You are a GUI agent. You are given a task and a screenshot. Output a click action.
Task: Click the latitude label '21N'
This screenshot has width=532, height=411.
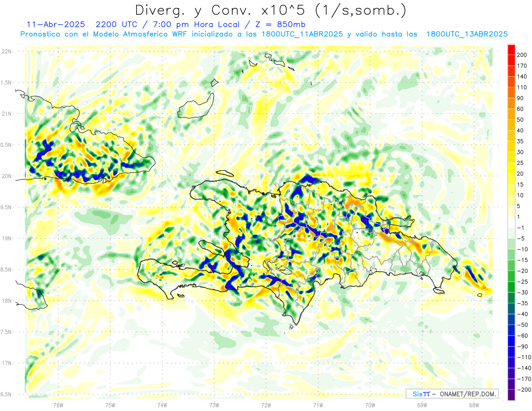point(7,114)
